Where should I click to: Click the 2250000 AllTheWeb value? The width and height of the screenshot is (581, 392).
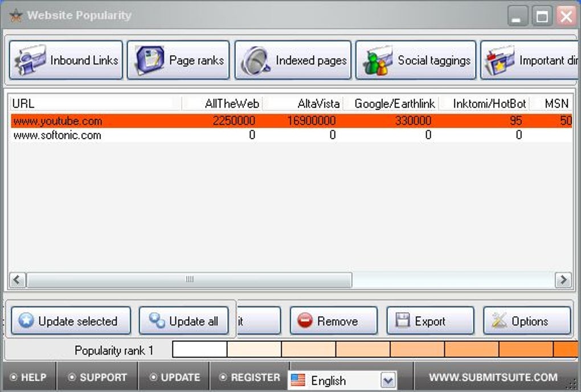(x=234, y=121)
